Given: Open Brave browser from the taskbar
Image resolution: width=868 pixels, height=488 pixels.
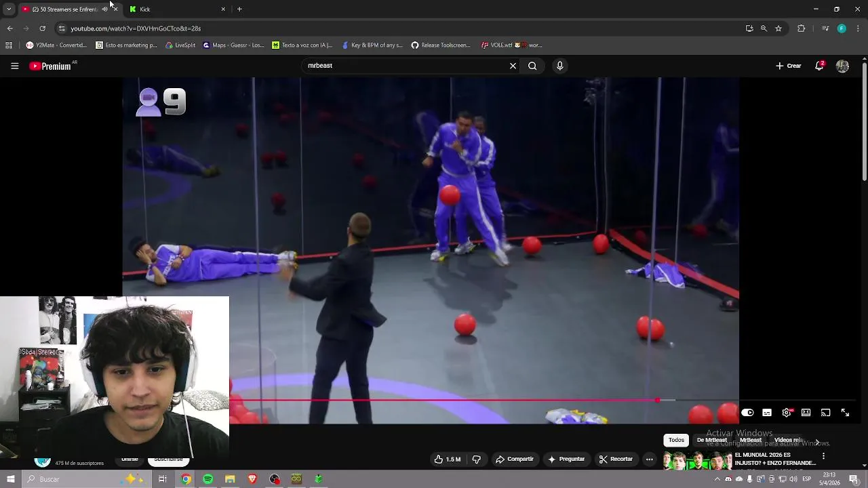Looking at the screenshot, I should [252, 479].
